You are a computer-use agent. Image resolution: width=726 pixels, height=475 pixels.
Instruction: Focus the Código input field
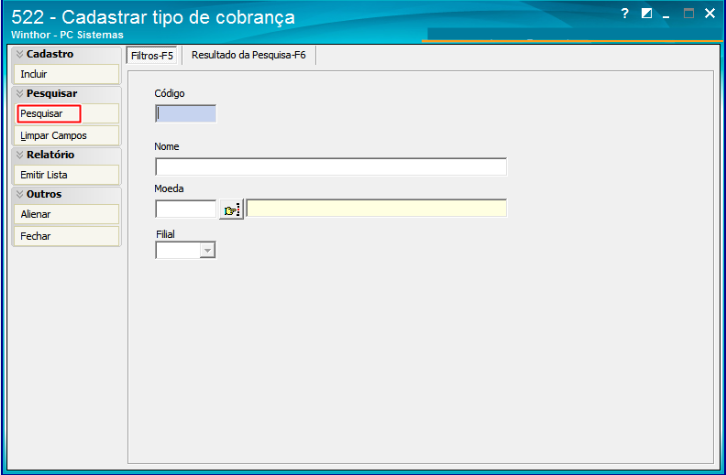186,114
